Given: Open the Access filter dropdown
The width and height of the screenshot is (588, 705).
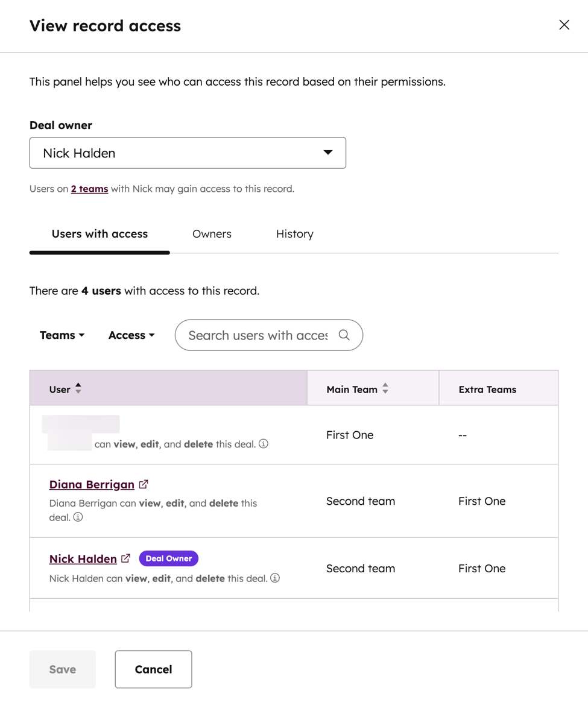Looking at the screenshot, I should (131, 335).
